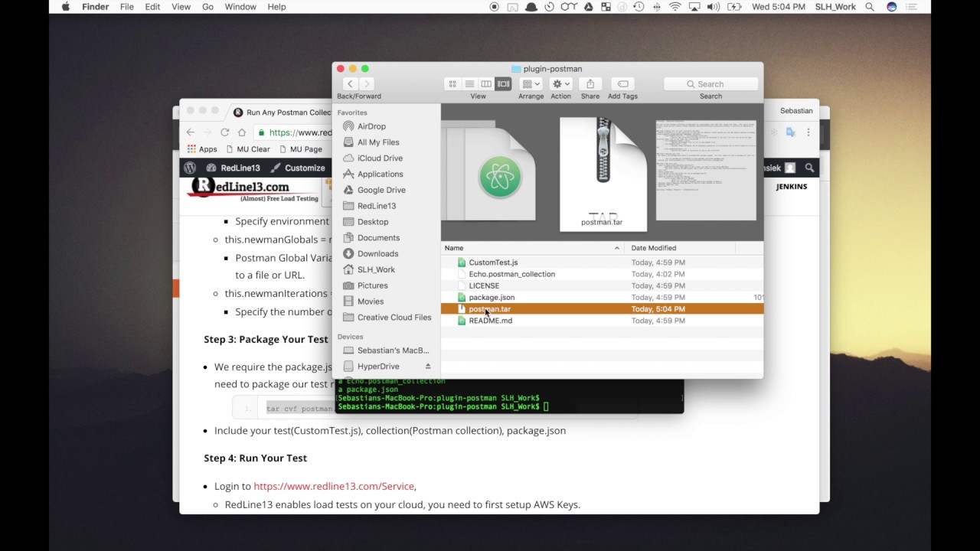The width and height of the screenshot is (980, 551).
Task: Click the Wi-Fi status icon
Action: (675, 7)
